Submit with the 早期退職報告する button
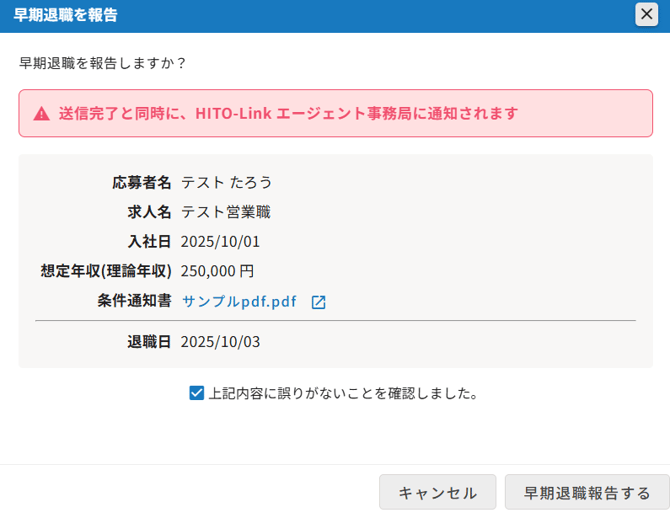 [x=587, y=492]
